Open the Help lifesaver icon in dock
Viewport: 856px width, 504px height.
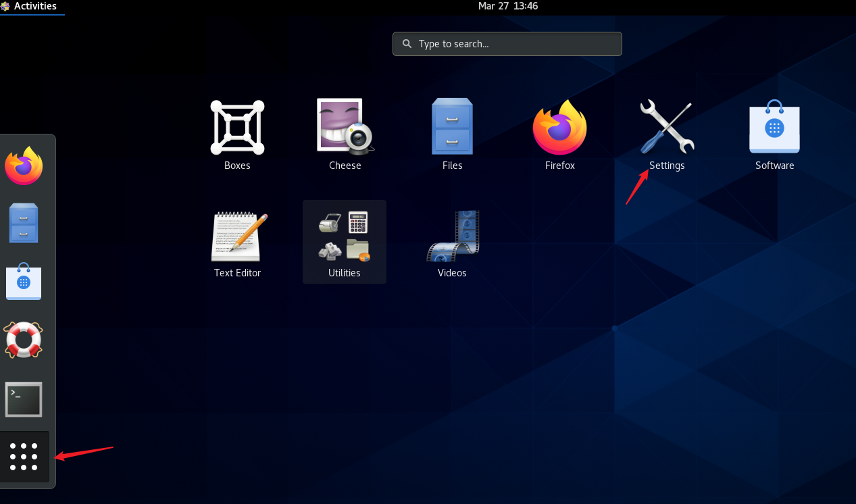click(24, 341)
